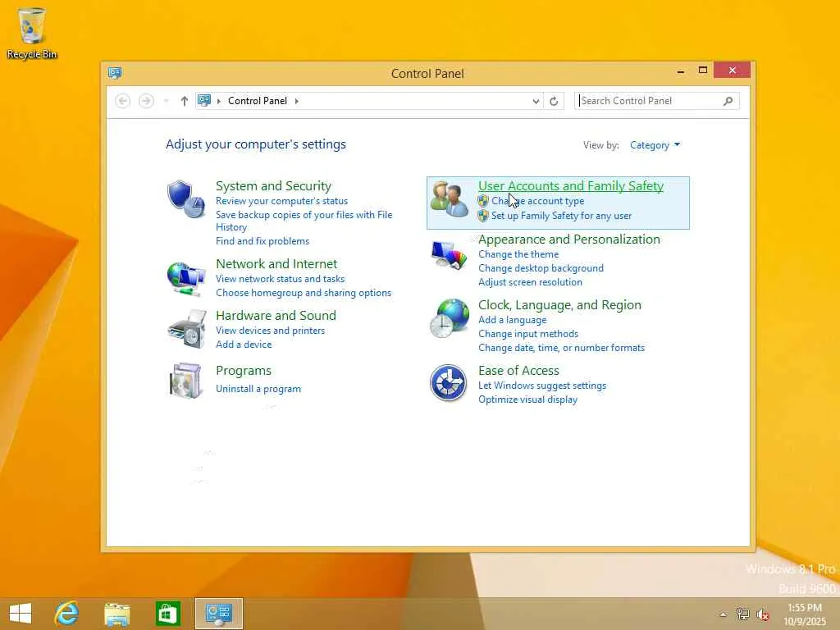Click the search magnifier icon
The width and height of the screenshot is (840, 630).
pos(728,101)
